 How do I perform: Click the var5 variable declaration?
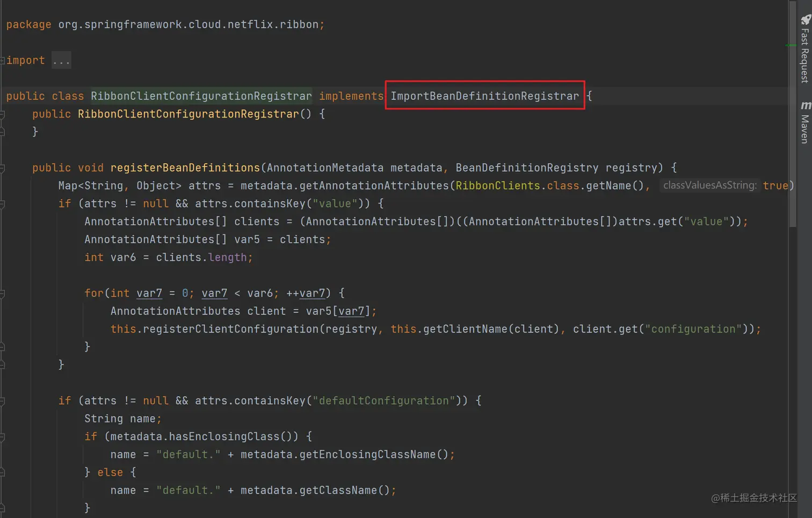click(247, 239)
